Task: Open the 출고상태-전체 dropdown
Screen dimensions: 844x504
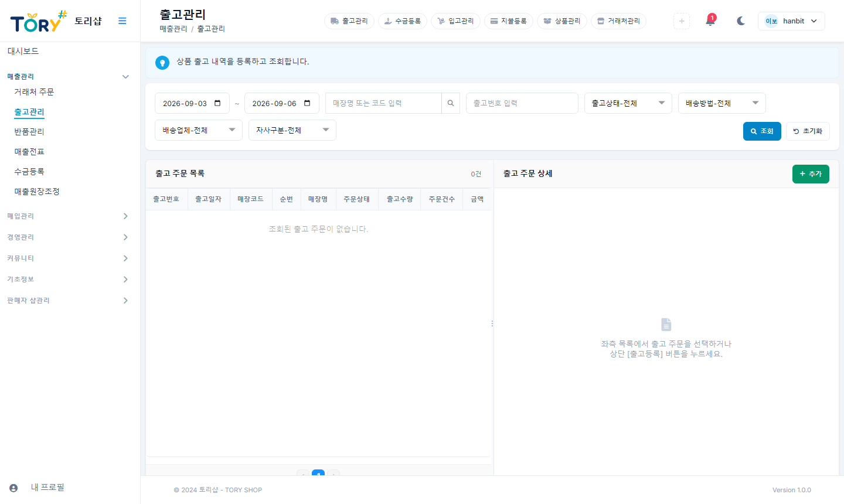Action: coord(628,103)
